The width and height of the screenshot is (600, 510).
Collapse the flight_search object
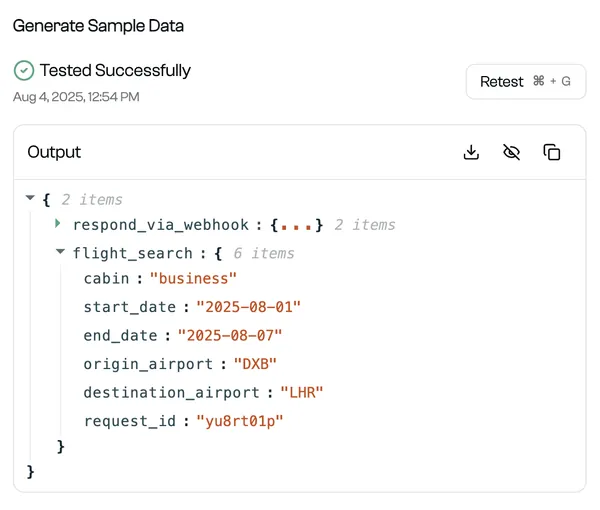click(x=60, y=251)
